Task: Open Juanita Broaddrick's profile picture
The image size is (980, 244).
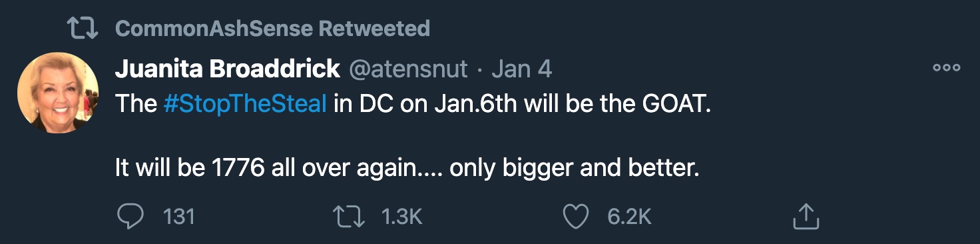Action: pos(58,93)
